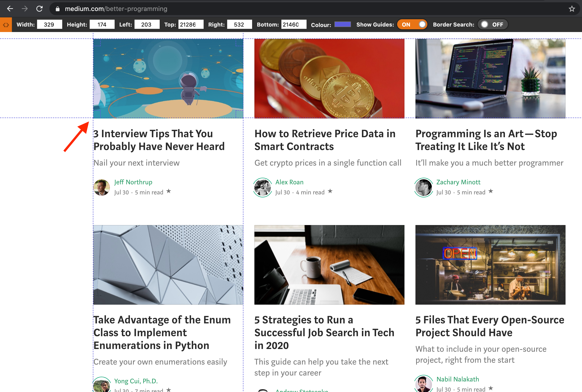Click the Width input field
582x392 pixels.
click(x=49, y=24)
